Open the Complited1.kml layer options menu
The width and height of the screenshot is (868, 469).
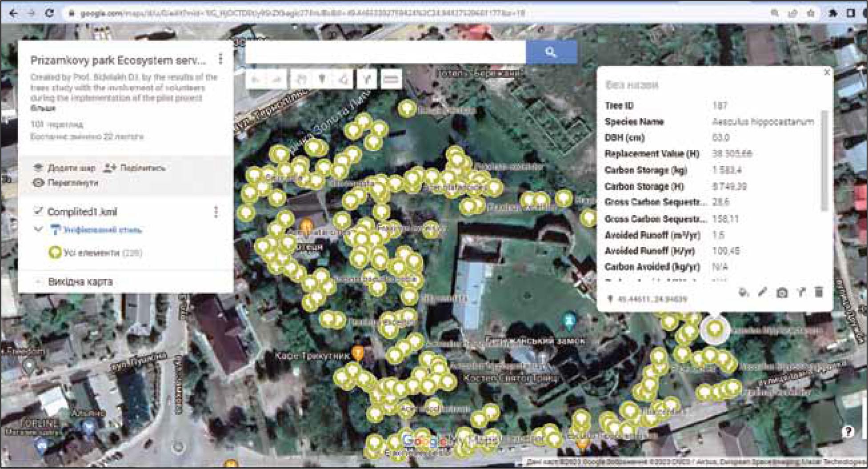point(216,212)
